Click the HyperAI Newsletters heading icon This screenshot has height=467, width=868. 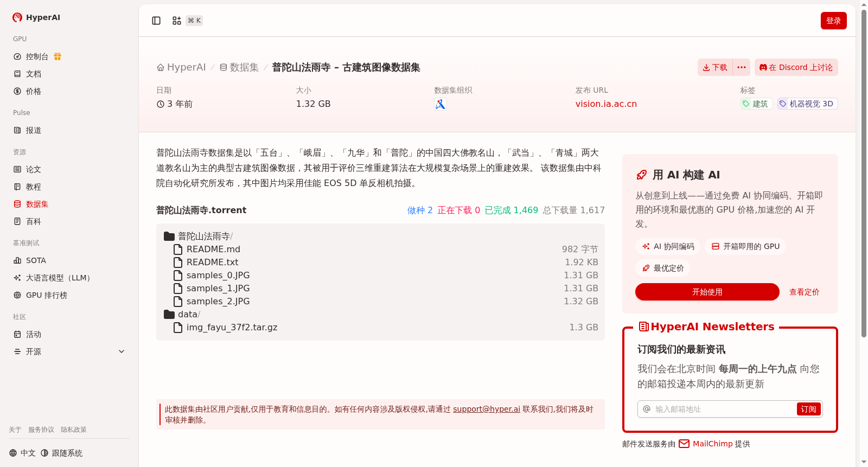point(644,327)
